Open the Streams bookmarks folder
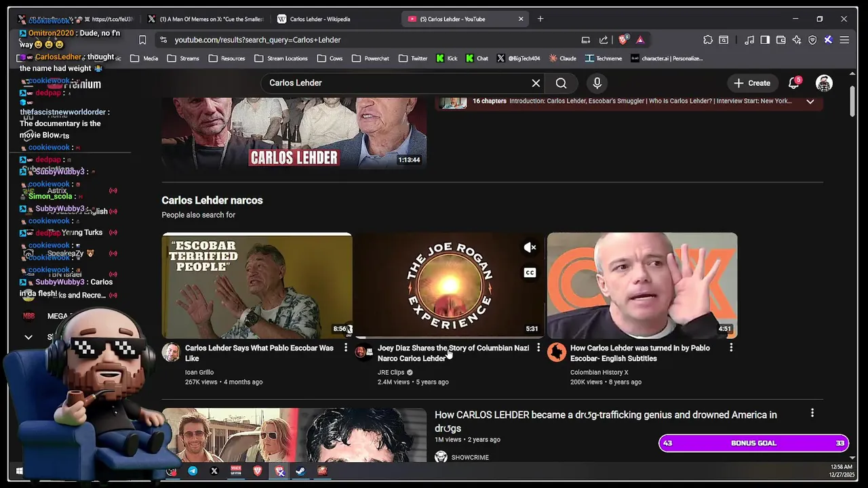868x488 pixels. coord(183,58)
